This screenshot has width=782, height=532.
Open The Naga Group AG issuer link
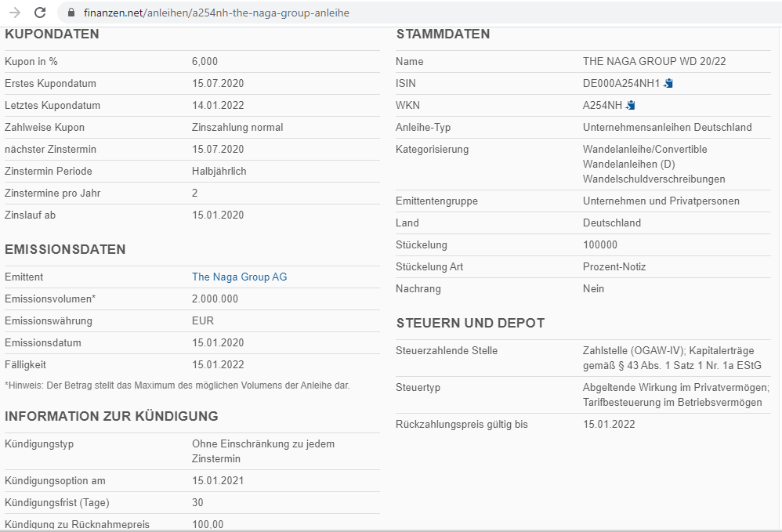coord(239,277)
